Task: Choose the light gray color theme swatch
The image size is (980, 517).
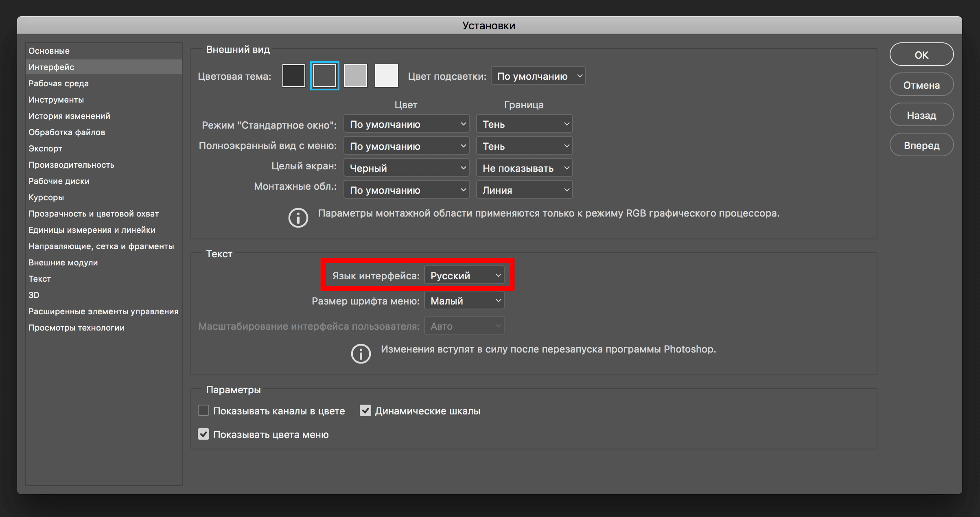Action: point(355,76)
